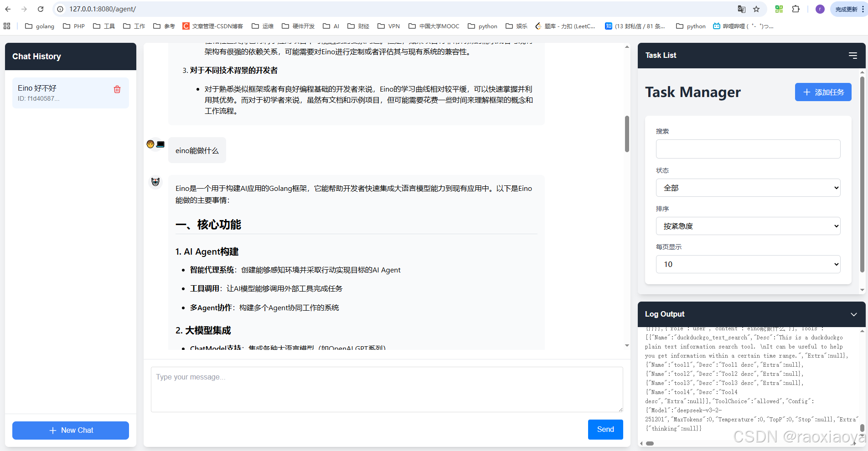Viewport: 868px width, 451px height.
Task: Open the 哔哩哔哩 bookmark
Action: tap(743, 26)
